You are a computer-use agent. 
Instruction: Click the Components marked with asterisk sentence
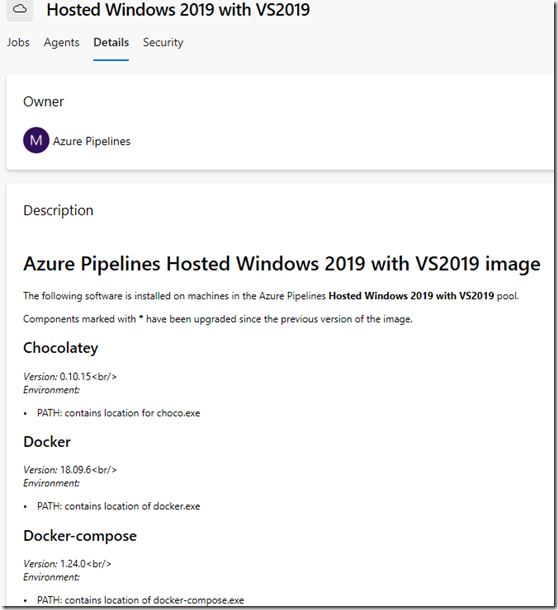pyautogui.click(x=218, y=319)
